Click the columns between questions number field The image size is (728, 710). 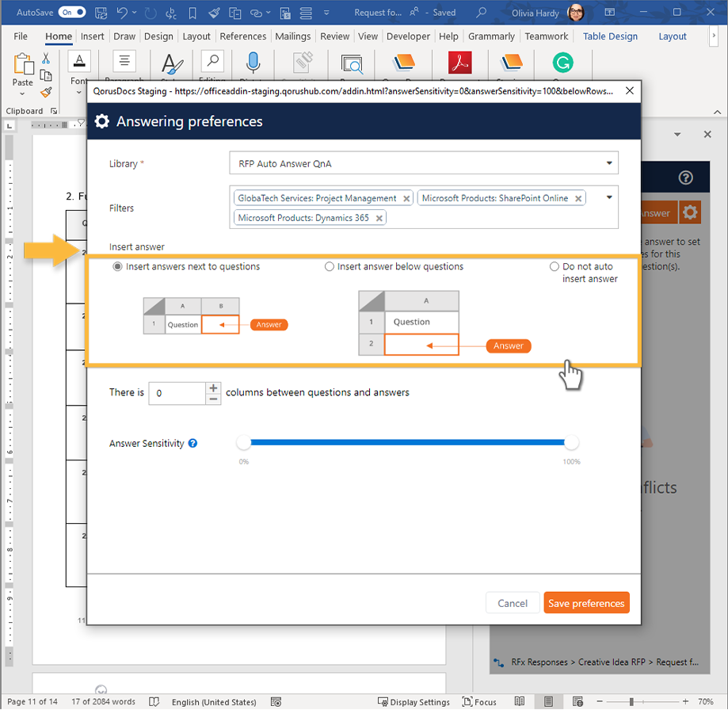(177, 393)
